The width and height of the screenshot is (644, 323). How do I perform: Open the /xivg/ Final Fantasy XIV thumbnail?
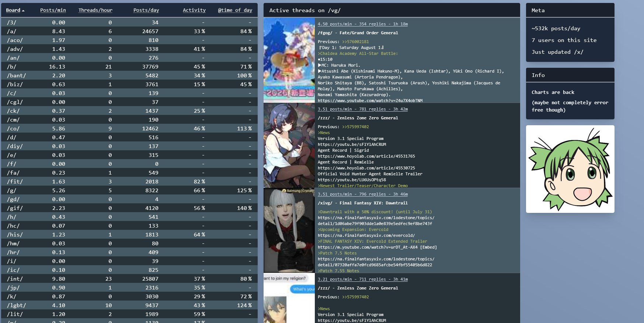(289, 230)
